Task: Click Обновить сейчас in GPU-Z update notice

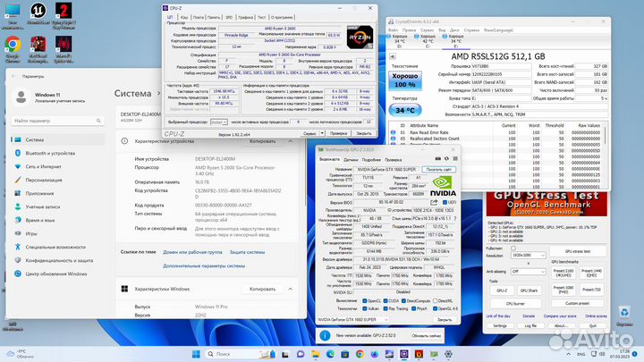Action: tap(426, 336)
